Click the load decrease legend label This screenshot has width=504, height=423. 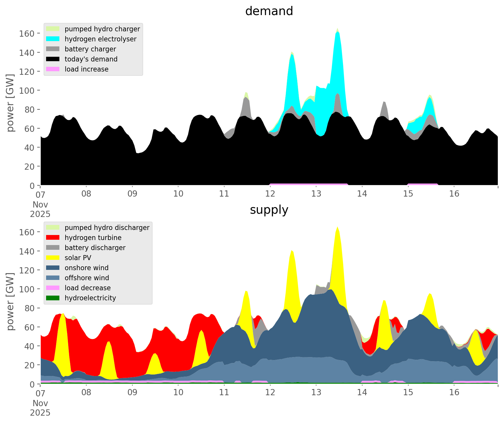[87, 288]
